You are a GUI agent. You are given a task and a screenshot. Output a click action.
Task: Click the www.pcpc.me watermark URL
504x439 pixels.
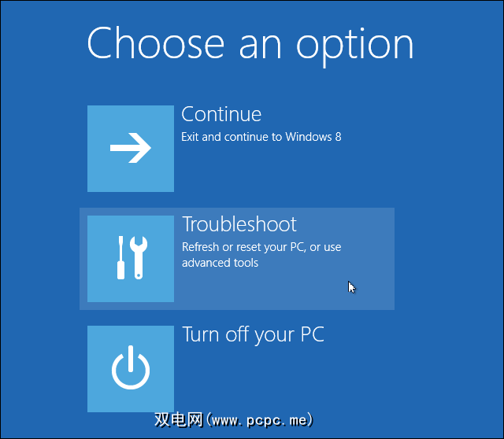click(260, 420)
